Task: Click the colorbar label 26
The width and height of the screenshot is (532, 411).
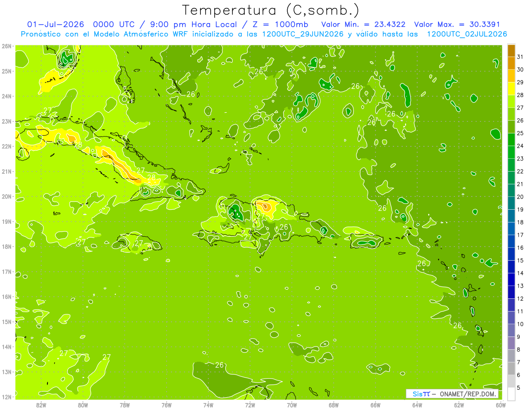Action: coord(520,120)
